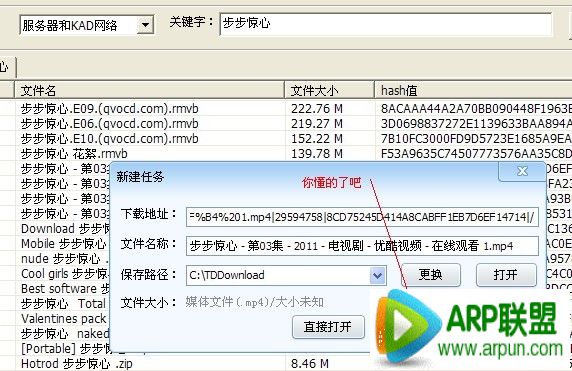Select the 步步惊心 花絮.rmvb file row
Image resolution: width=572 pixels, height=371 pixels.
pyautogui.click(x=74, y=154)
